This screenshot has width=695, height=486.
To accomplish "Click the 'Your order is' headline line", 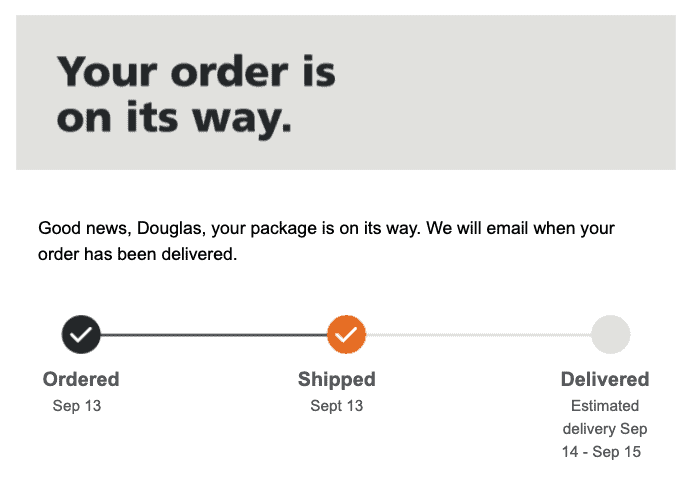I will pos(196,72).
